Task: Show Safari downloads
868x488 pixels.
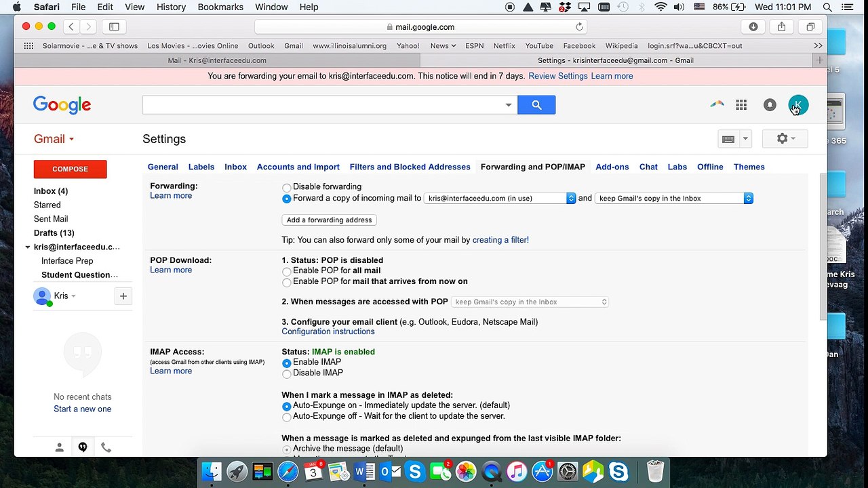Action: (753, 26)
